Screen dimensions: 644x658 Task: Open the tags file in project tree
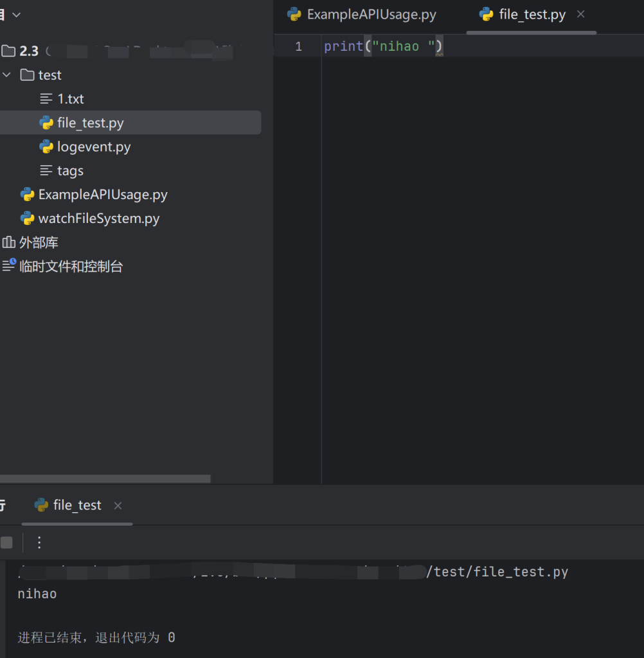point(70,171)
